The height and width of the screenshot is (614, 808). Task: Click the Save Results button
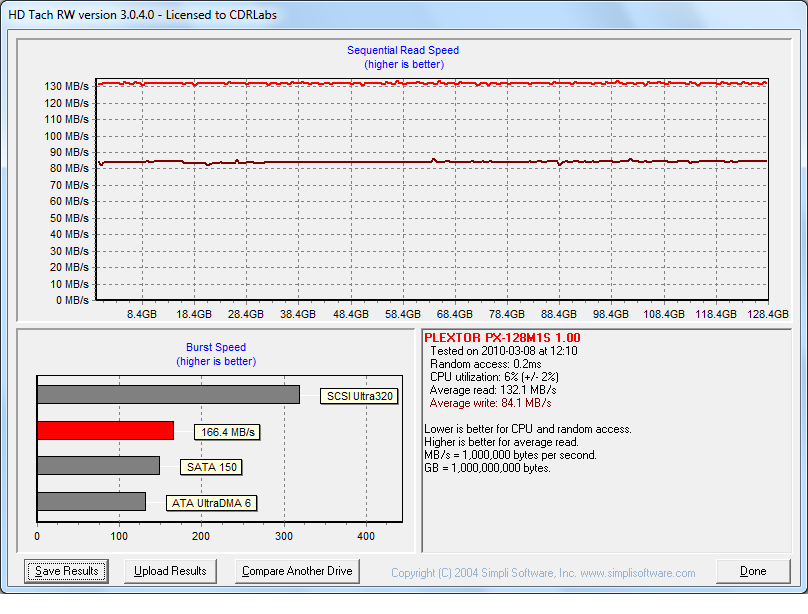(66, 571)
